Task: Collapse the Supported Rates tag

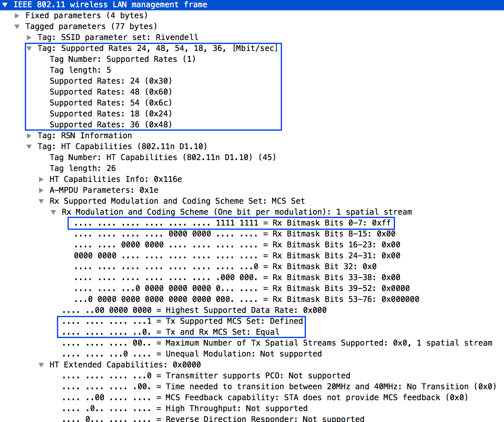Action: coord(29,49)
